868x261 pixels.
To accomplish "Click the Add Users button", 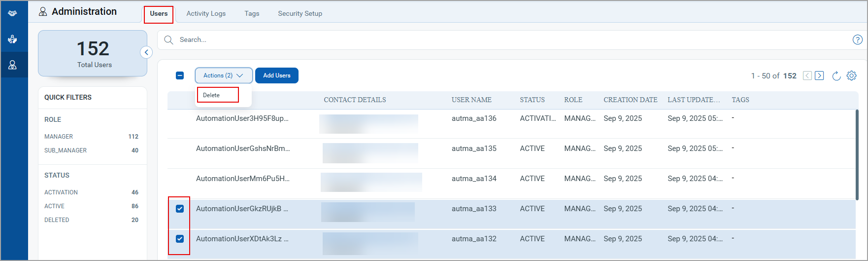I will 277,75.
